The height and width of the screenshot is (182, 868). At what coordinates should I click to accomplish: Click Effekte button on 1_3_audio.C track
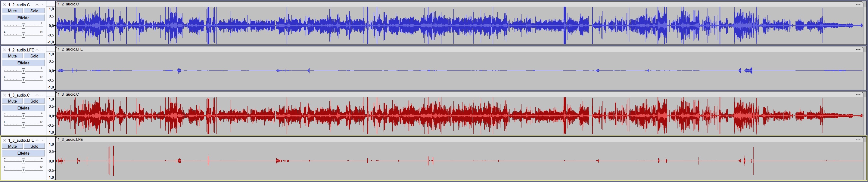(23, 108)
